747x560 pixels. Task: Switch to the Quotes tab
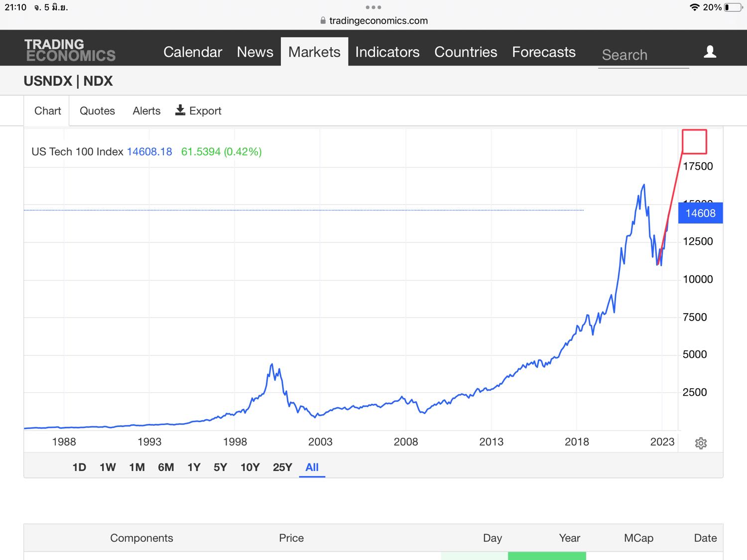tap(97, 111)
